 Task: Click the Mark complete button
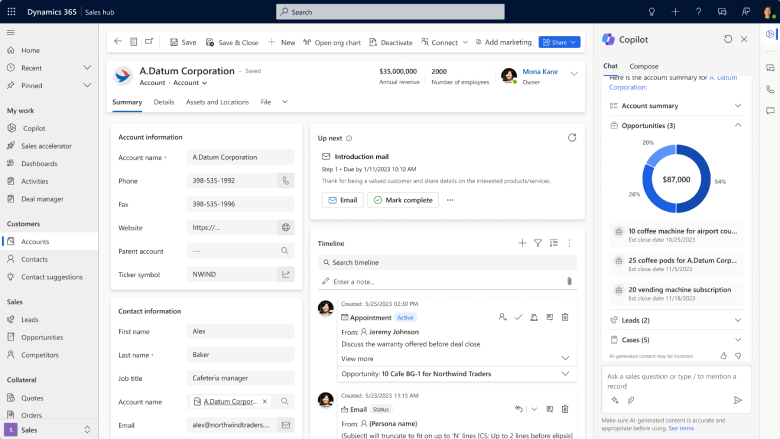[x=402, y=200]
